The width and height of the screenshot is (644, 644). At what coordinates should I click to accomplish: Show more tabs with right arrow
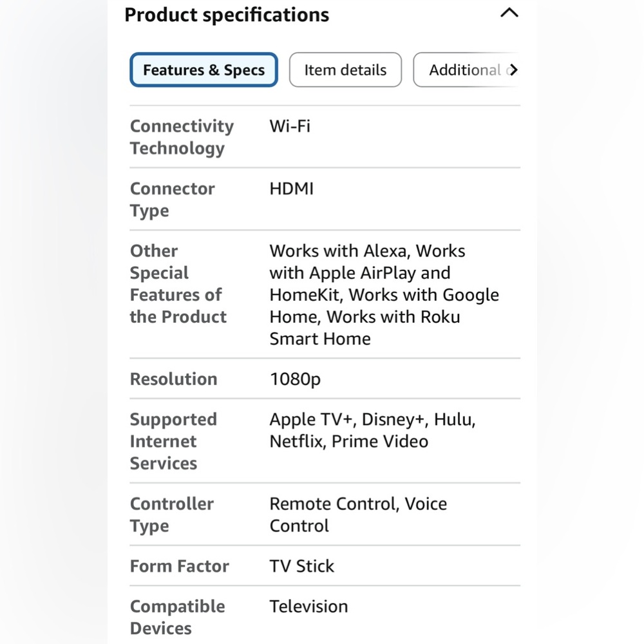click(513, 70)
